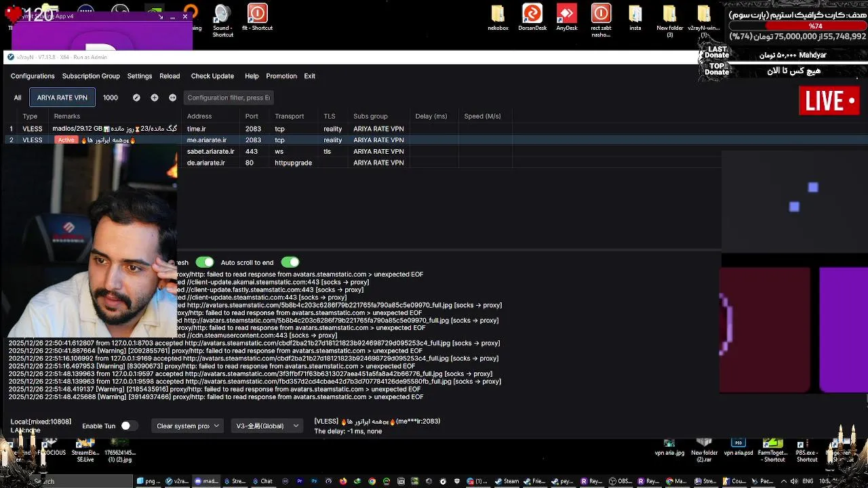Sort by the TLS column header

(x=330, y=116)
